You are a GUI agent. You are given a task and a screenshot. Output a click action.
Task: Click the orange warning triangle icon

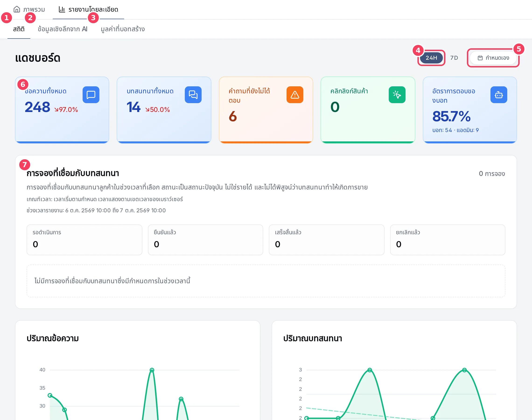click(x=295, y=95)
